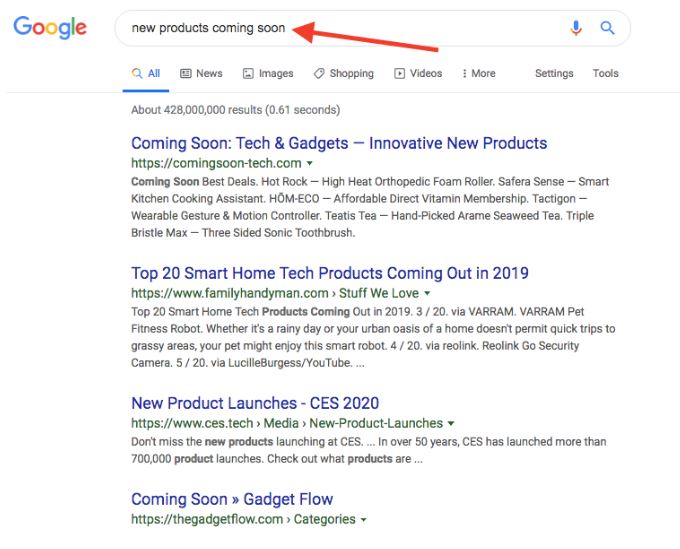Click the comingsoon-tech.com URL
Image resolution: width=680 pixels, height=549 pixels.
tap(216, 163)
